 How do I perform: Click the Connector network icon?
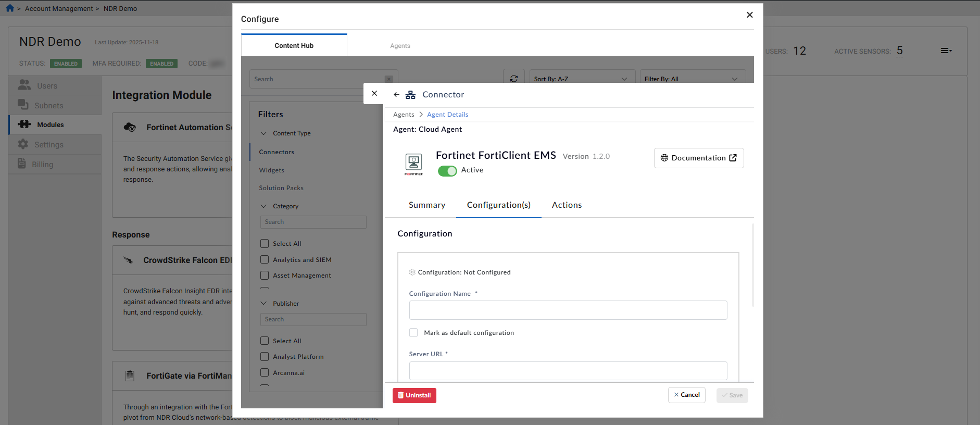click(x=411, y=95)
